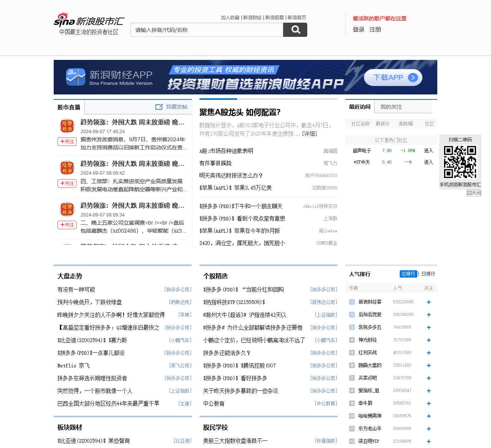Open avatar of 08:09:42 趋势领涨 post
Viewport: 491px width, 448px height.
67,168
